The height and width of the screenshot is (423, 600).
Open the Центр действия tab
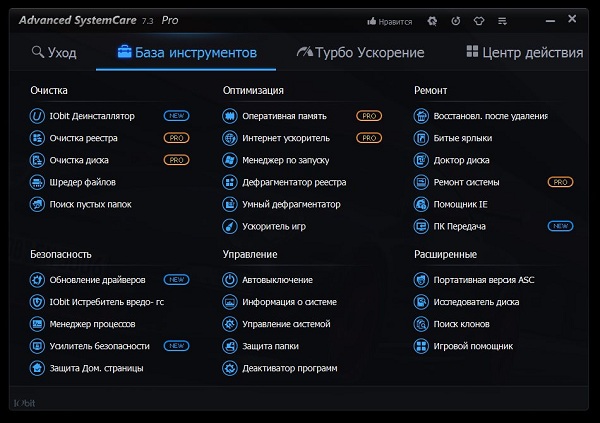(x=524, y=52)
